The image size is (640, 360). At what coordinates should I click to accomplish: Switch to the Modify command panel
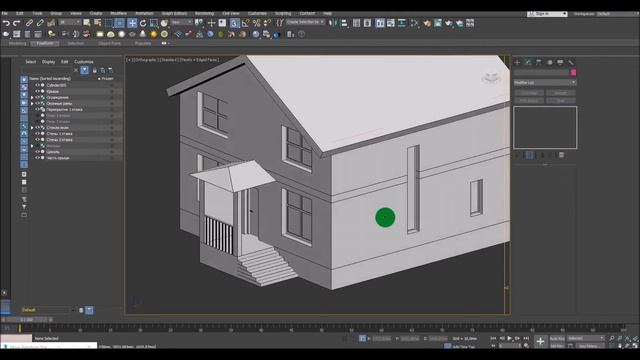pyautogui.click(x=528, y=62)
